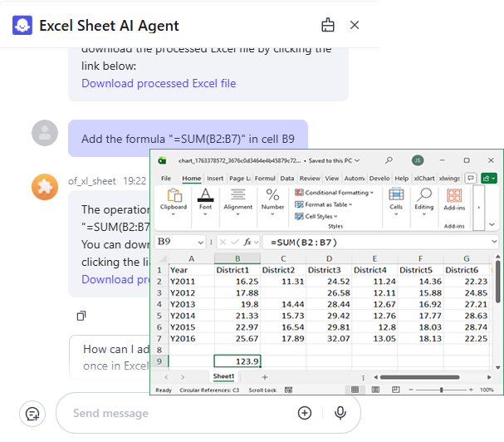Expand the formula bar with chevron
This screenshot has height=442, width=504.
tap(494, 242)
